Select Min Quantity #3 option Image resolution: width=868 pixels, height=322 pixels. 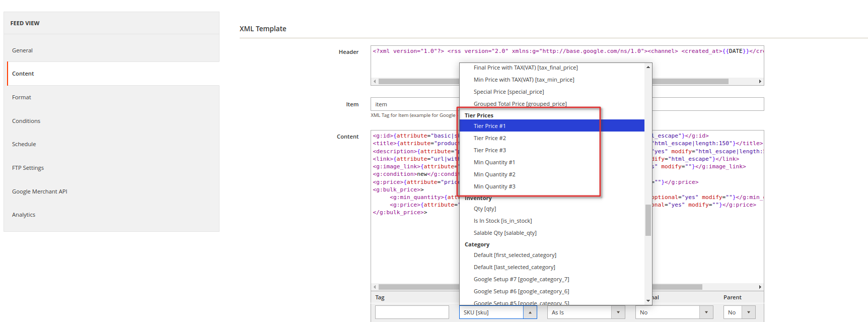[x=552, y=186]
